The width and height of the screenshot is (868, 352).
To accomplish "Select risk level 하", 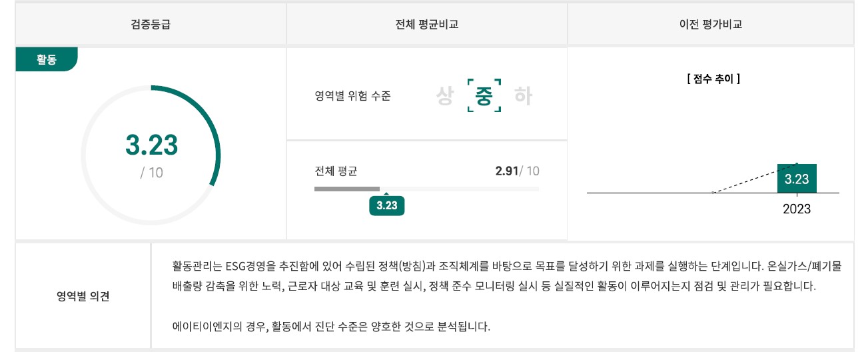I will (524, 96).
